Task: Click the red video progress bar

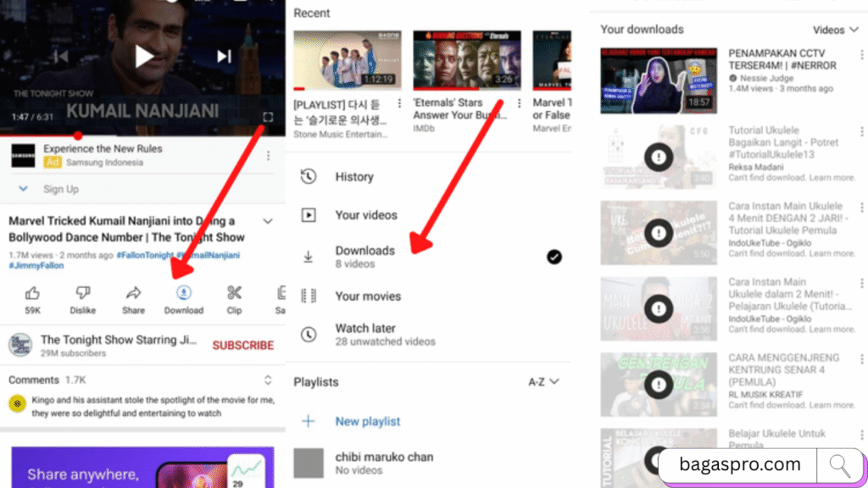Action: [x=38, y=135]
